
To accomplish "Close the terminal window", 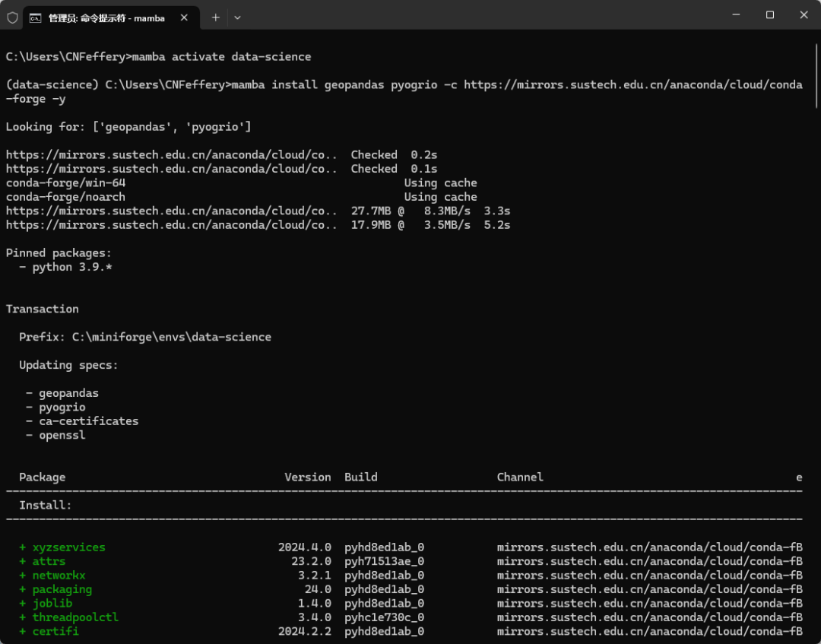I will coord(804,14).
